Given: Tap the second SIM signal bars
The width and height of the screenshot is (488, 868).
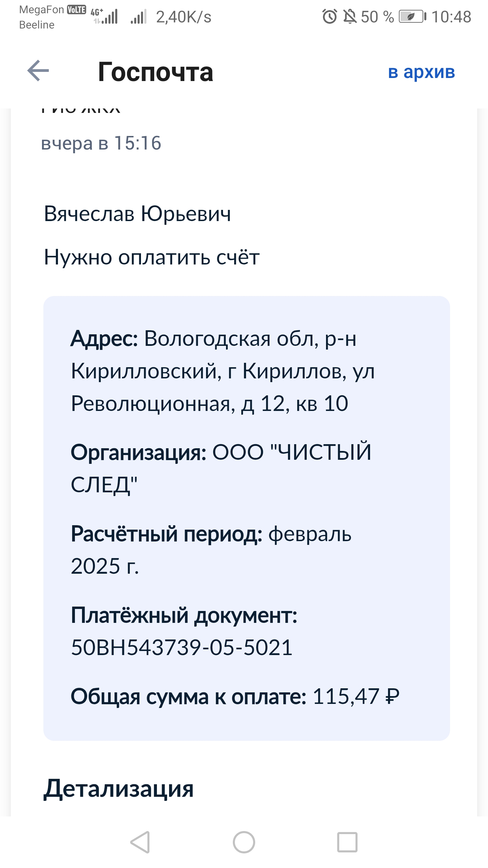Looking at the screenshot, I should point(139,17).
